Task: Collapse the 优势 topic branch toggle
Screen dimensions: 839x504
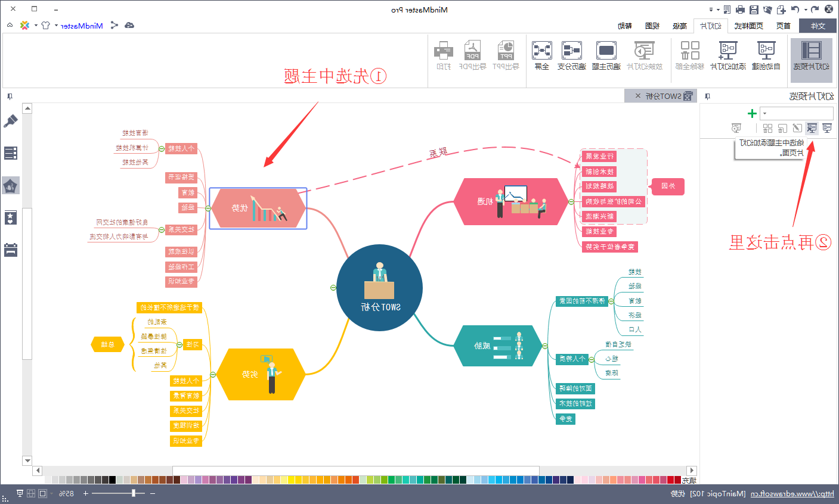Action: pyautogui.click(x=208, y=209)
